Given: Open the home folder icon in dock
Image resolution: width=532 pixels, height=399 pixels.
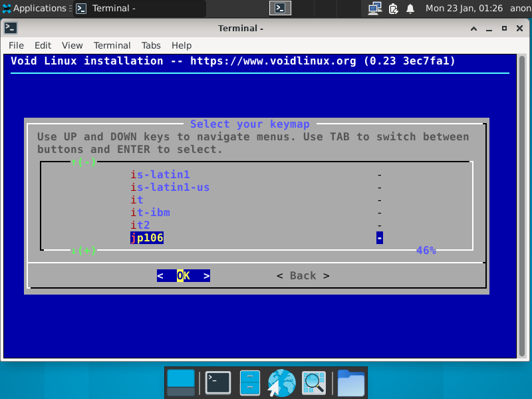Looking at the screenshot, I should pyautogui.click(x=351, y=383).
